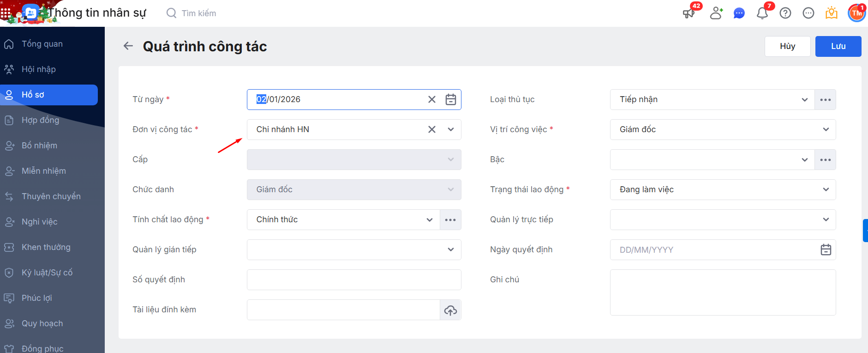Clear the Từ ngày date value
868x353 pixels.
(x=432, y=99)
